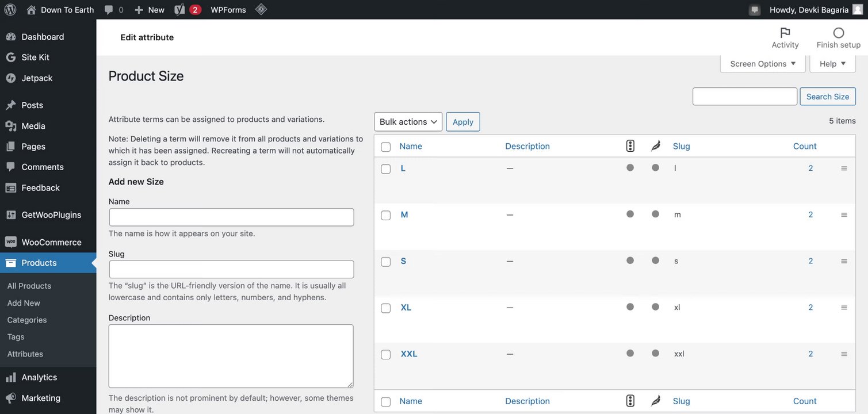The image size is (868, 414).
Task: Click the WordPress logo icon
Action: 10,9
